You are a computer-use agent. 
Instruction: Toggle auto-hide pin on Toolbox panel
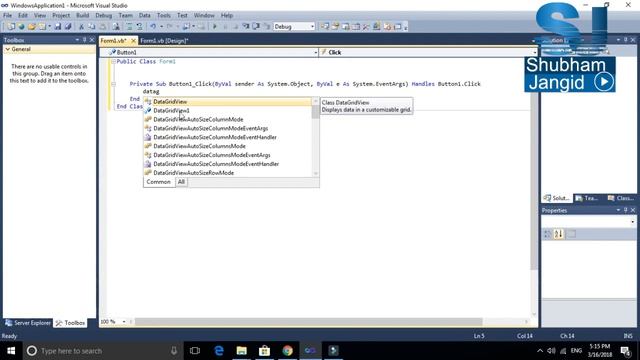click(x=84, y=40)
